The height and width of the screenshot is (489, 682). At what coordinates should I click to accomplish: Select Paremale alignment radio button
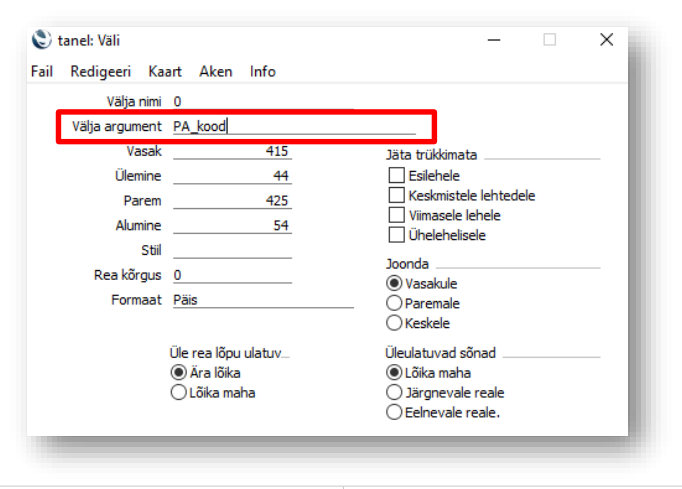click(394, 303)
